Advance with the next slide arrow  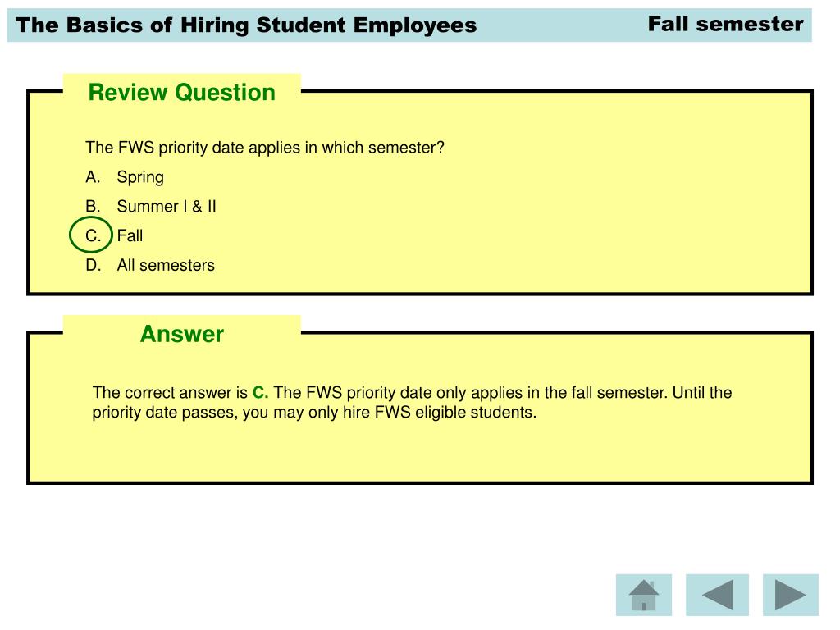click(790, 595)
